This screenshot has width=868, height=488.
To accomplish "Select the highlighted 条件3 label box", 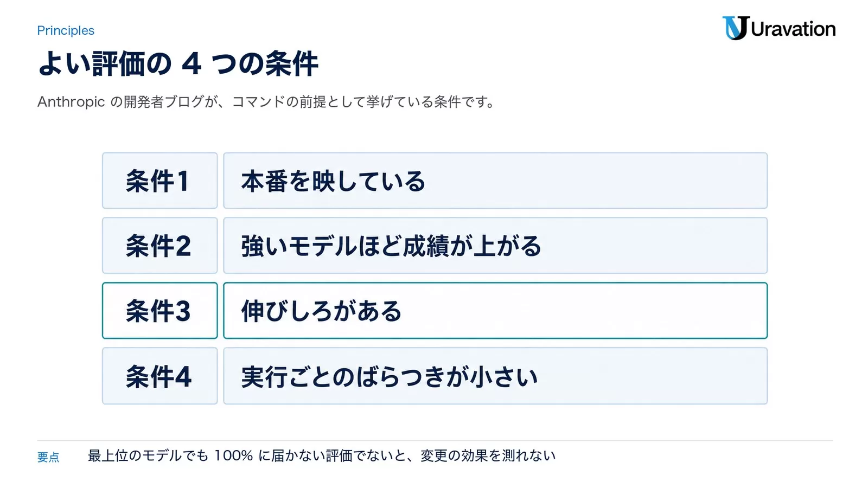I will [x=160, y=311].
